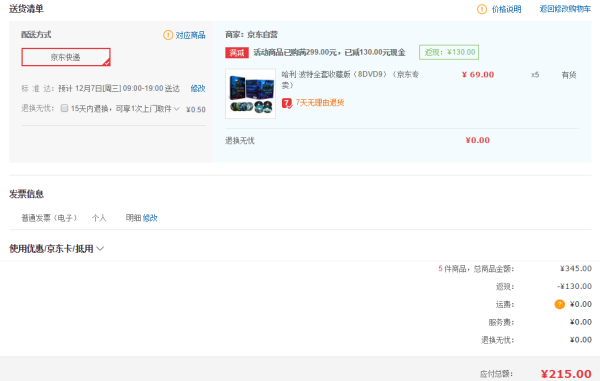600x381 pixels.
Task: Tick the 退换无忧 15天内退换 checkbox
Action: pyautogui.click(x=64, y=108)
